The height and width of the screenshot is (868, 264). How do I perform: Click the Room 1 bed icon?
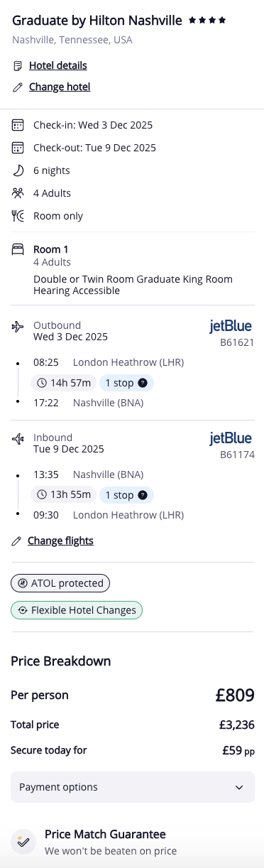pos(18,250)
